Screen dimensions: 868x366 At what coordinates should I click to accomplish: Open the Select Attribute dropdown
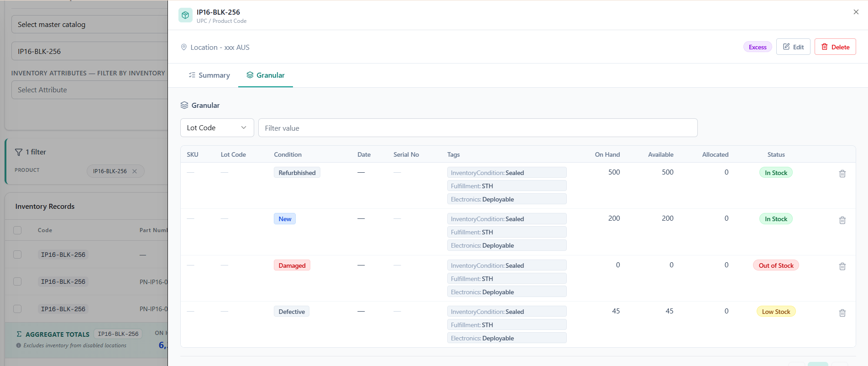tap(89, 90)
